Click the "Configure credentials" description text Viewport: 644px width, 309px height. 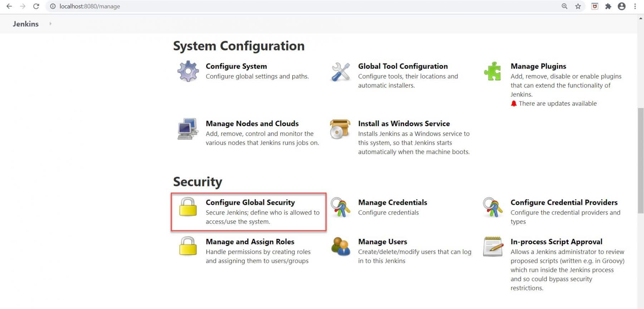(388, 212)
